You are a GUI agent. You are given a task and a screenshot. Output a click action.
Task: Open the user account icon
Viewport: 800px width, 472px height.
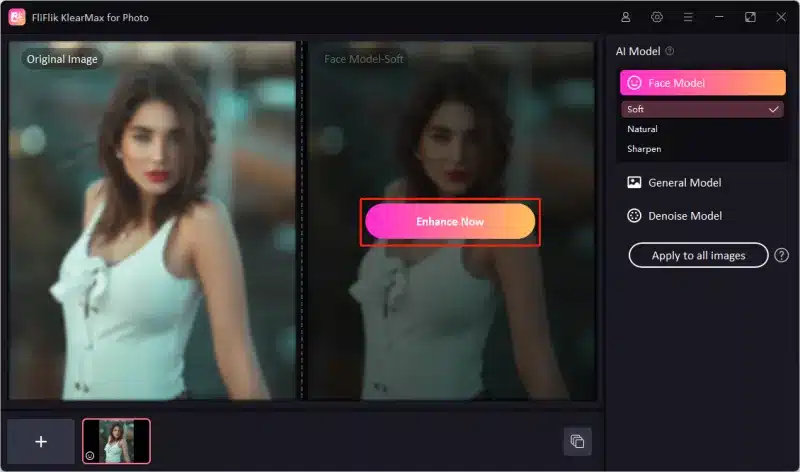click(x=626, y=17)
